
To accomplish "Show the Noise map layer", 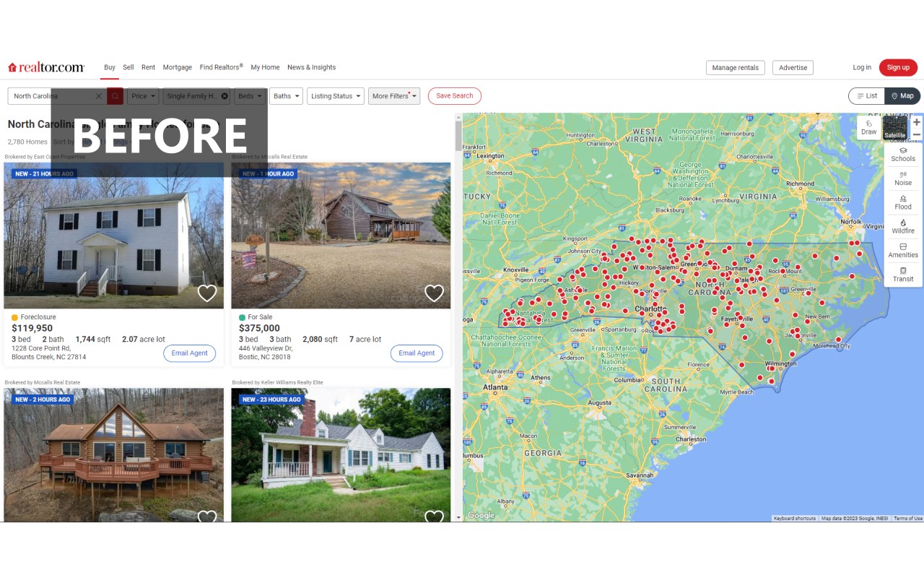I will click(x=903, y=178).
